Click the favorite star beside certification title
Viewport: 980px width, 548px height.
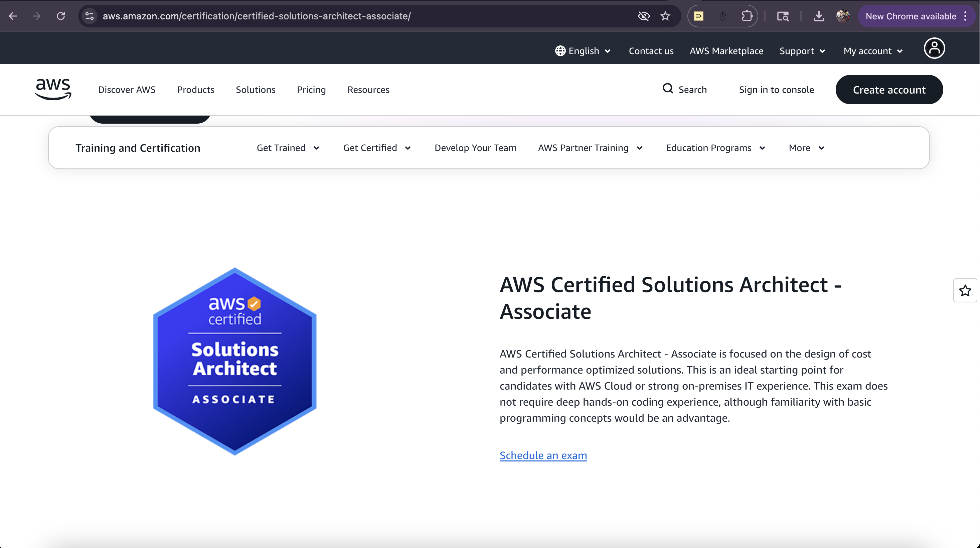[965, 291]
